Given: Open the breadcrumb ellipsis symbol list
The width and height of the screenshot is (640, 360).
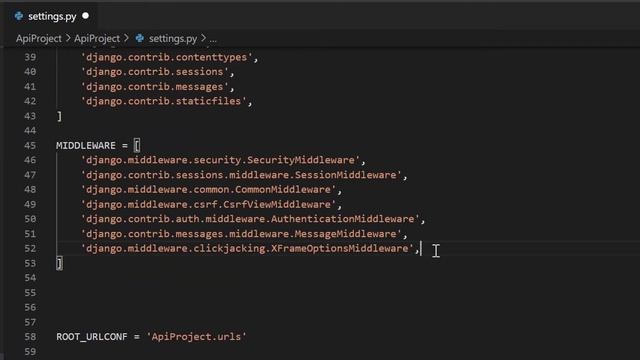Looking at the screenshot, I should tap(213, 40).
